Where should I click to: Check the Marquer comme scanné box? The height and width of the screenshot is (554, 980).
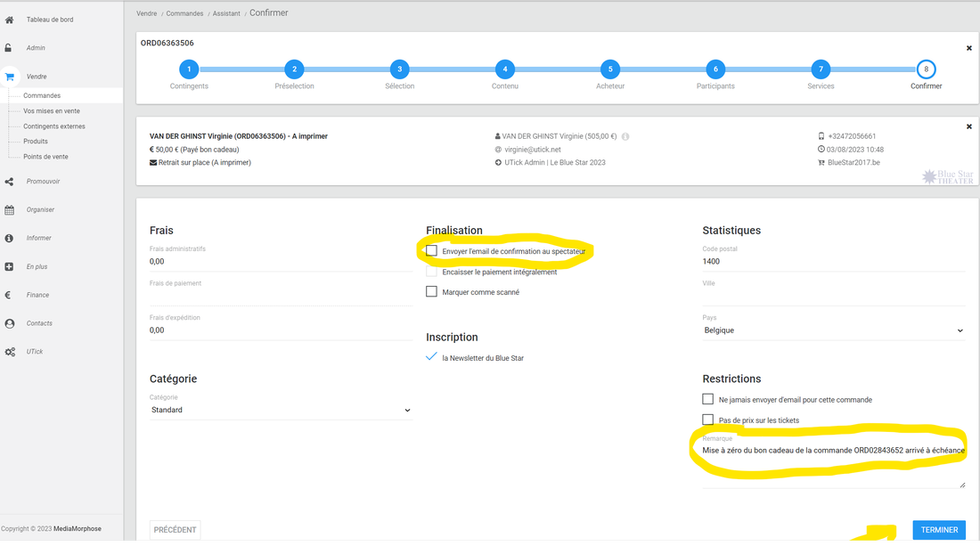point(432,292)
